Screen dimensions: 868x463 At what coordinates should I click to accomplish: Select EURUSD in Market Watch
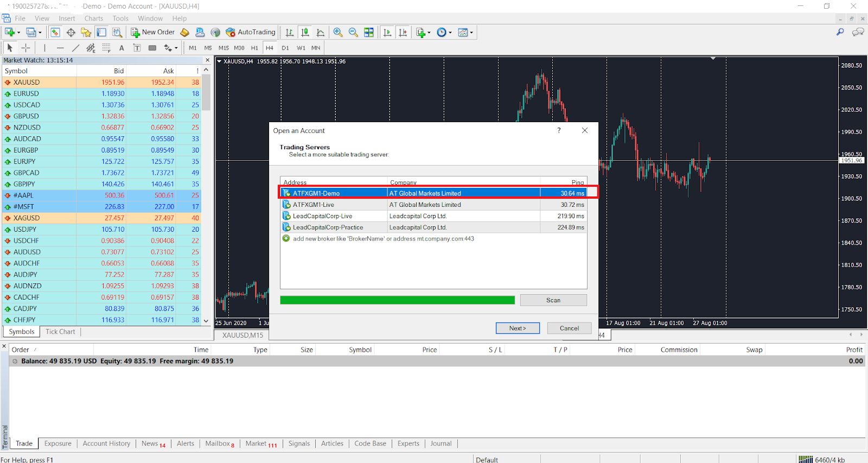102,93
